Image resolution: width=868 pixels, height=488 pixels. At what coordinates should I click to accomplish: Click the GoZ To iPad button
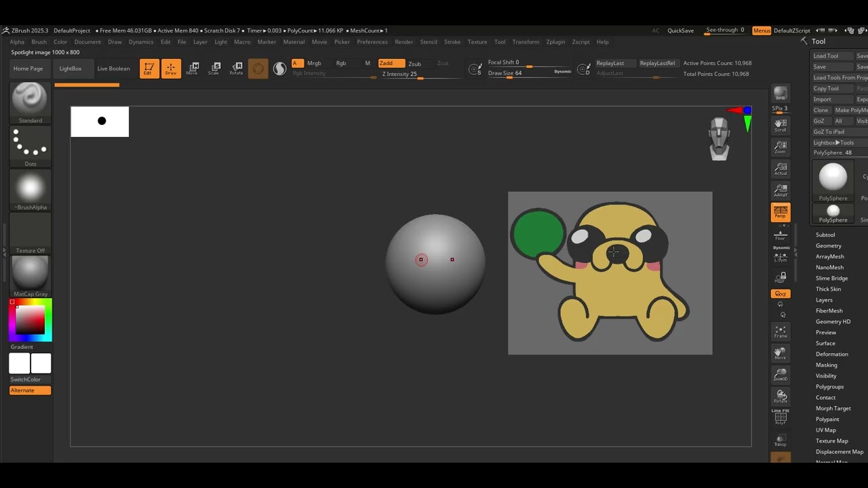click(840, 131)
